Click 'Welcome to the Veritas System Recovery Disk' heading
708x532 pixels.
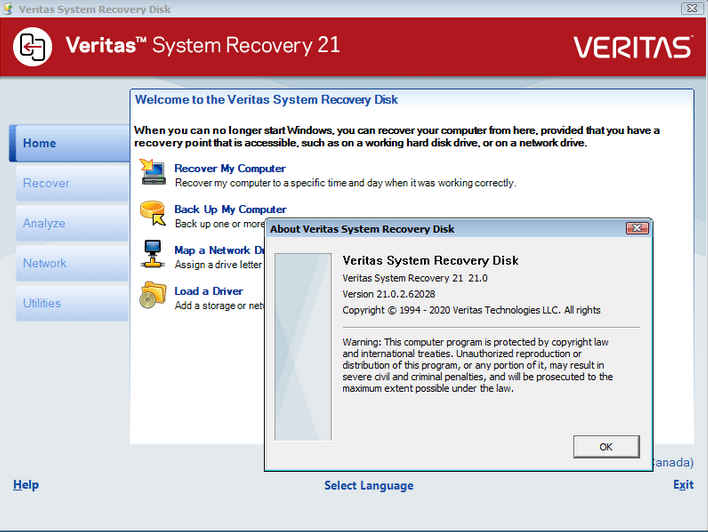(x=266, y=100)
